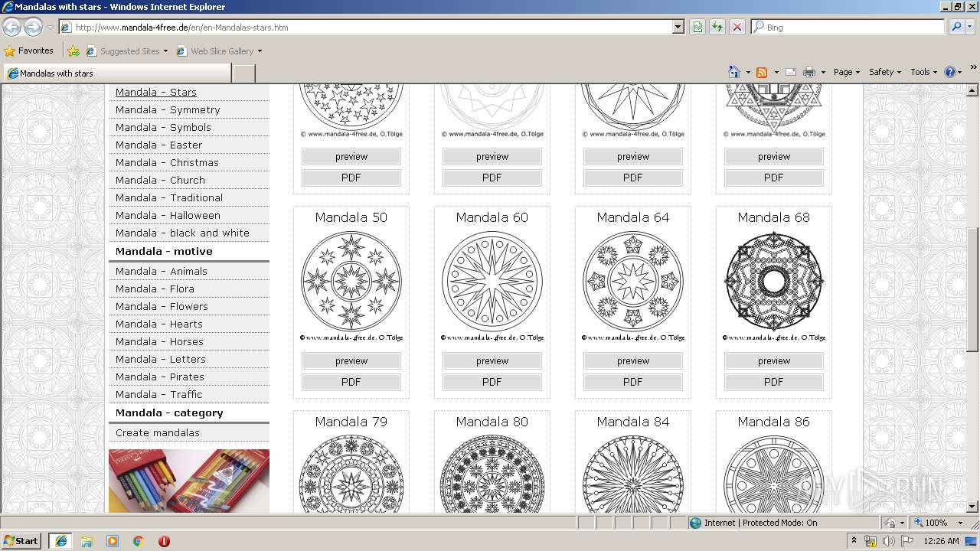Screen dimensions: 980x551
Task: Open Windows Explorer folder taskbar icon
Action: click(87, 541)
